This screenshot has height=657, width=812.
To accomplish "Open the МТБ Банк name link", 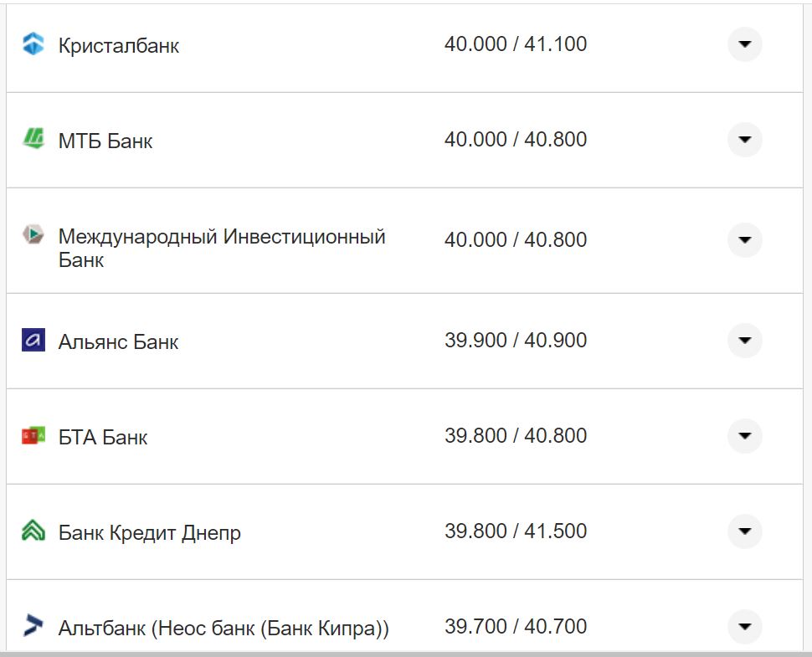I will 105,141.
